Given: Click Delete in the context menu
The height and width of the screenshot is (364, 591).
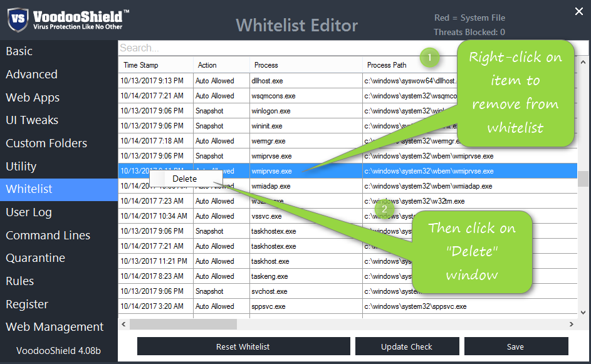Looking at the screenshot, I should tap(186, 179).
